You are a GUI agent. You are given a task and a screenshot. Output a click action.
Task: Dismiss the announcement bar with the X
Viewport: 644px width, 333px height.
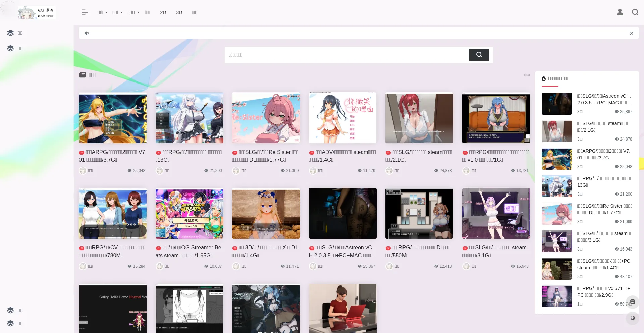631,33
